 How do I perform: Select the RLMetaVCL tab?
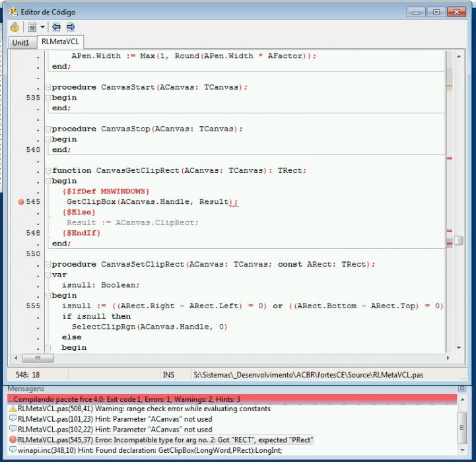click(x=60, y=42)
